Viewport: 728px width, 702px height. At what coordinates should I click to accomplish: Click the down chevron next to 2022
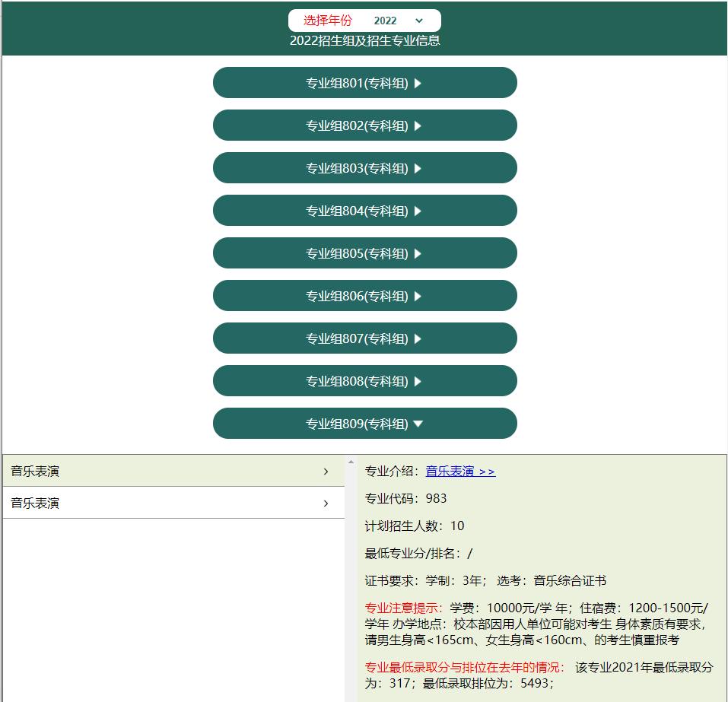point(419,21)
